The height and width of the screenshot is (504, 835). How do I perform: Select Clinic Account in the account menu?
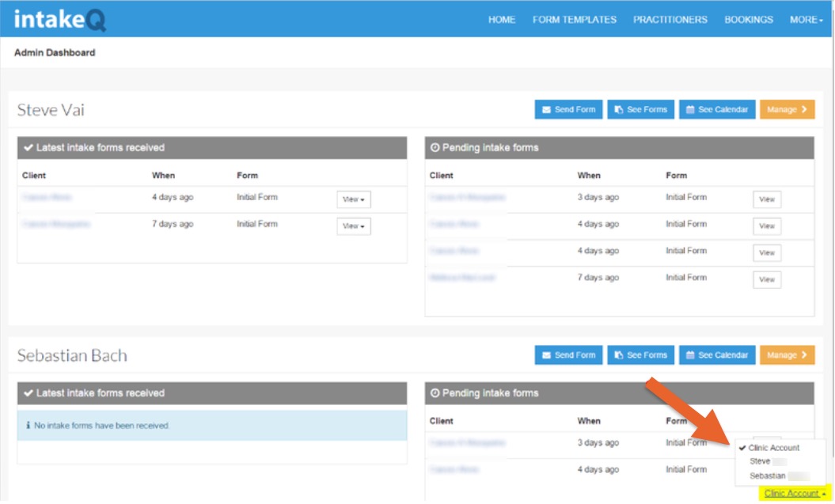coord(773,448)
